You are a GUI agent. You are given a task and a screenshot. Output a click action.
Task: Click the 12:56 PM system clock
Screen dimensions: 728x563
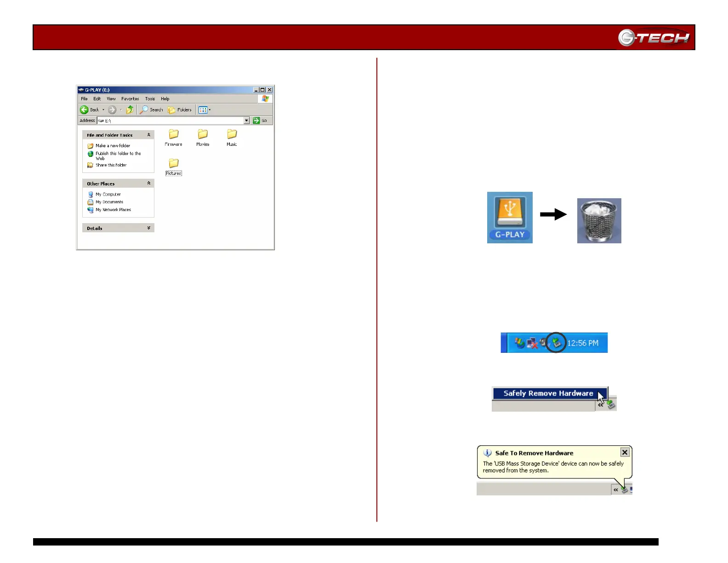(583, 343)
